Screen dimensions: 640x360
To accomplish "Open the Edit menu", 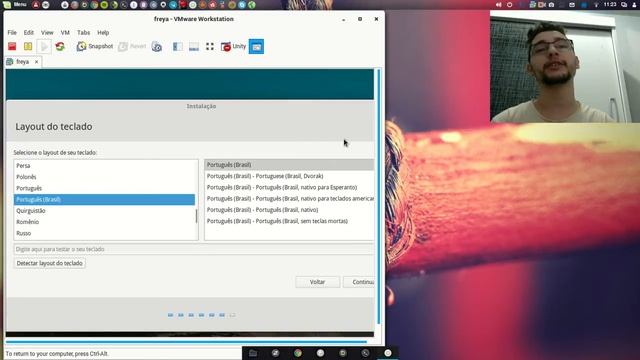I will pyautogui.click(x=29, y=33).
